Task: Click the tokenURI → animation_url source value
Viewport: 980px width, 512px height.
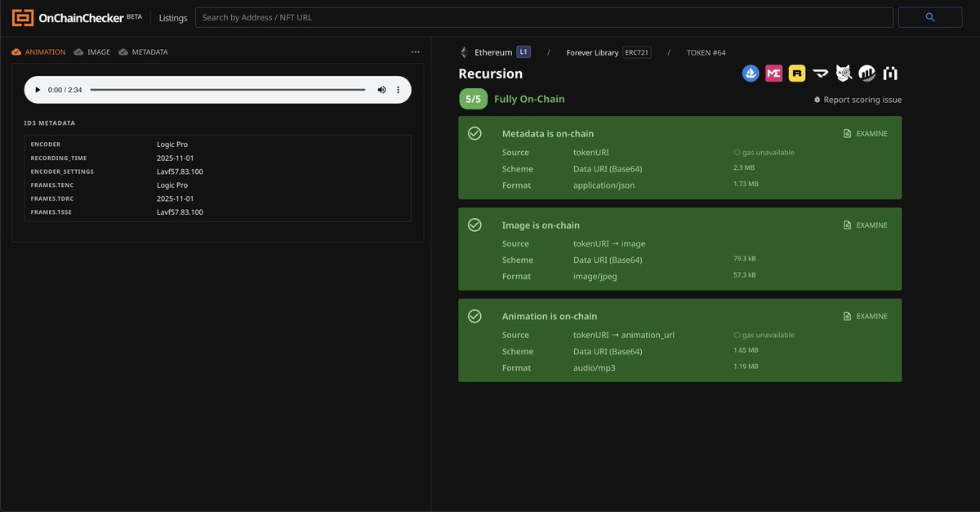Action: (624, 335)
